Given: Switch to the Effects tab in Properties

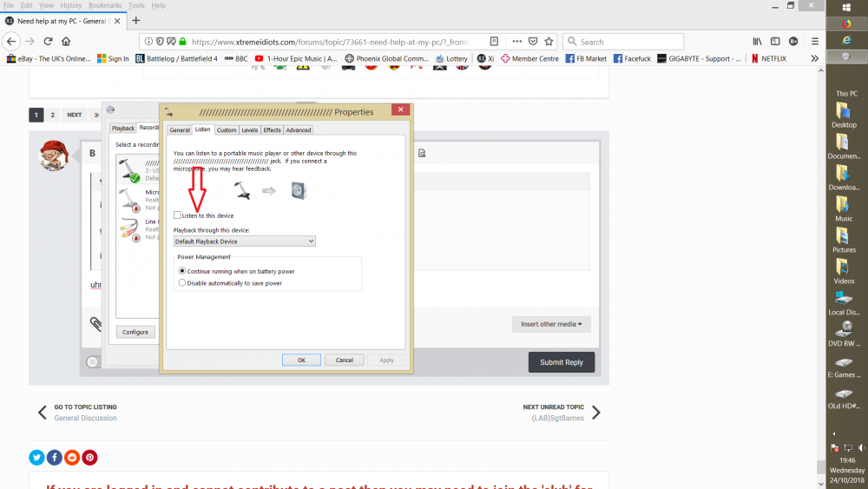Looking at the screenshot, I should coord(272,130).
